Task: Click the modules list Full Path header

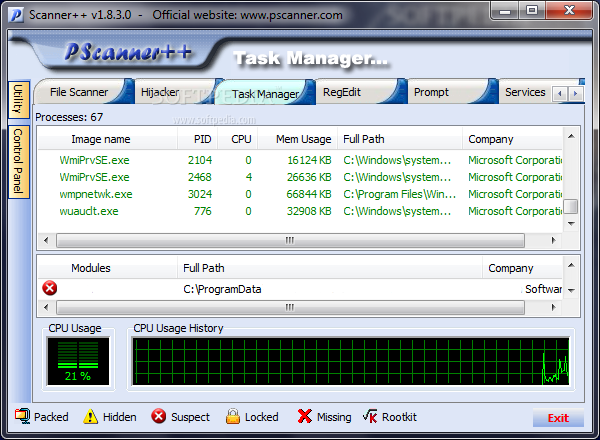Action: [330, 268]
